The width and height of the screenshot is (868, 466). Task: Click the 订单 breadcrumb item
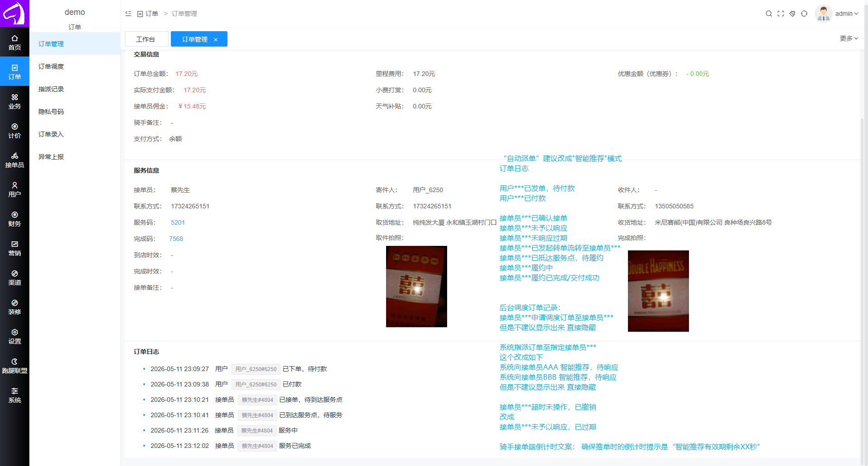148,14
